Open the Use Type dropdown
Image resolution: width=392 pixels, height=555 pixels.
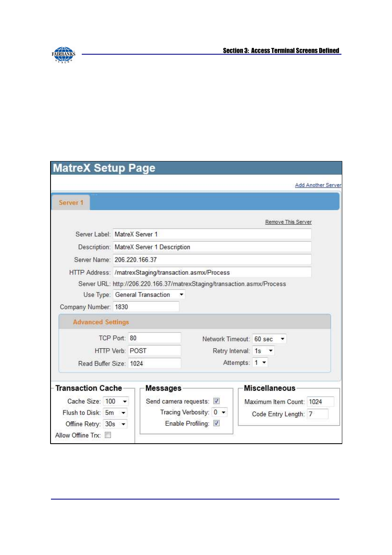tap(149, 295)
